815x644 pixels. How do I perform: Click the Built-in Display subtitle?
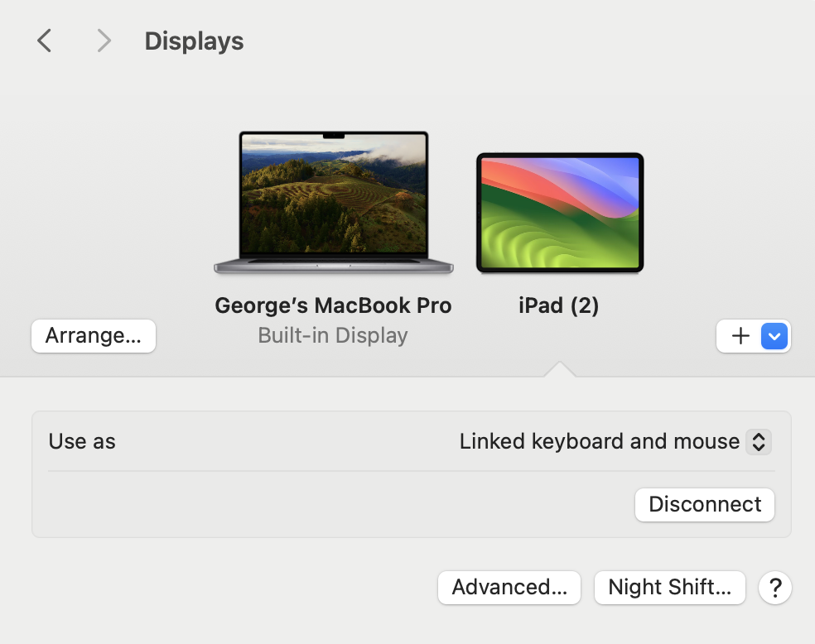point(333,335)
